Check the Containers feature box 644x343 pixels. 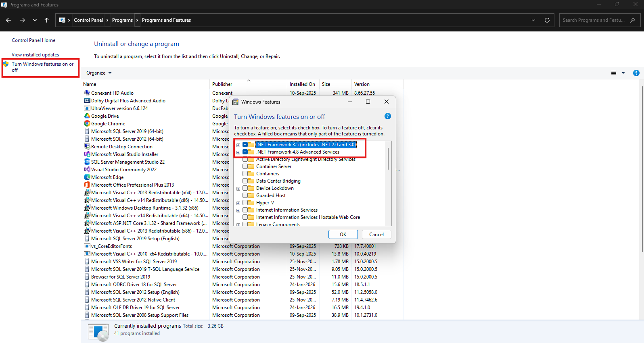pyautogui.click(x=245, y=174)
